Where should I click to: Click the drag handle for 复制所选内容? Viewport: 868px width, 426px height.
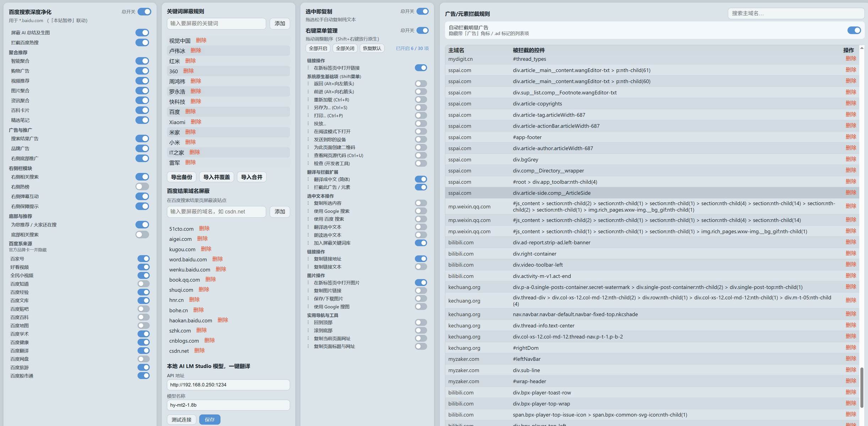pyautogui.click(x=308, y=203)
